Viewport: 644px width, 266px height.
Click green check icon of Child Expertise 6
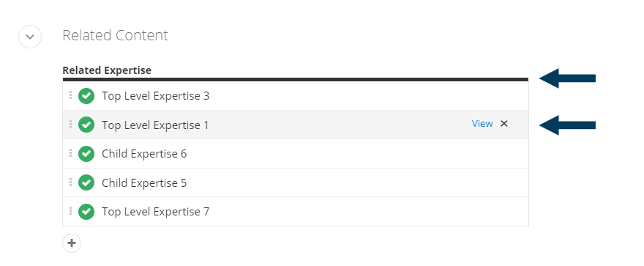86,154
